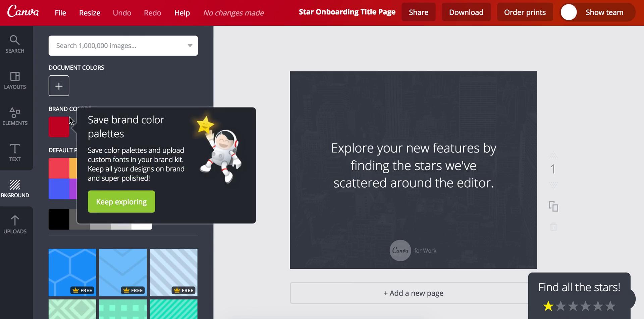Pick the pink-red default palette swatch

pyautogui.click(x=59, y=168)
